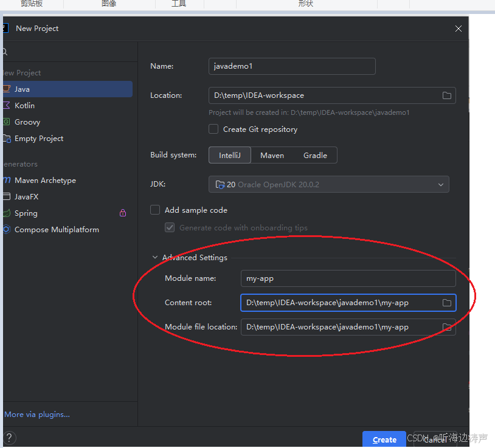Click the Create button

(384, 439)
